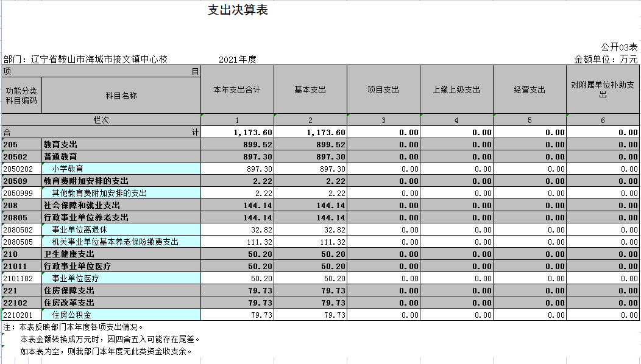Select the 机关事业单位基本养老保险缴费支出 cell

(121, 242)
